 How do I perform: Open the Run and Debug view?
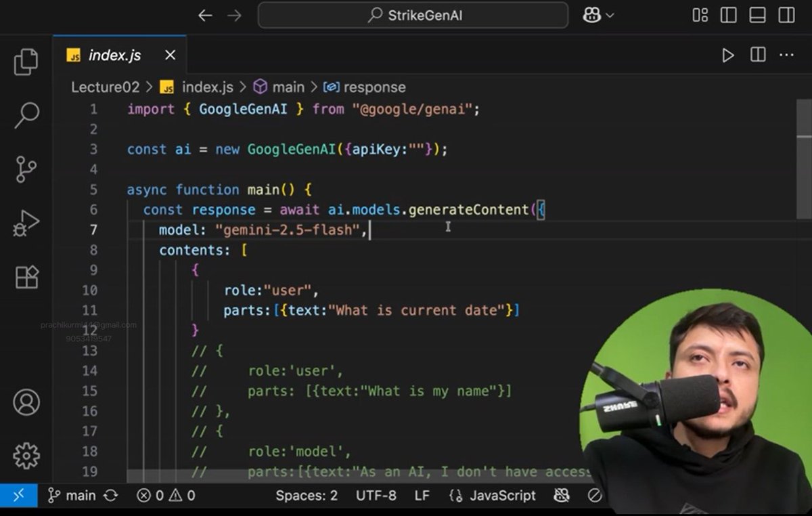point(26,223)
